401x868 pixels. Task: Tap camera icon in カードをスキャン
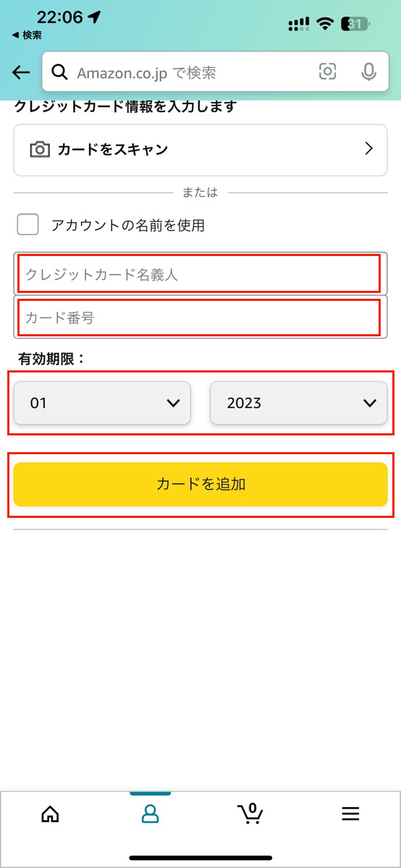pyautogui.click(x=40, y=150)
